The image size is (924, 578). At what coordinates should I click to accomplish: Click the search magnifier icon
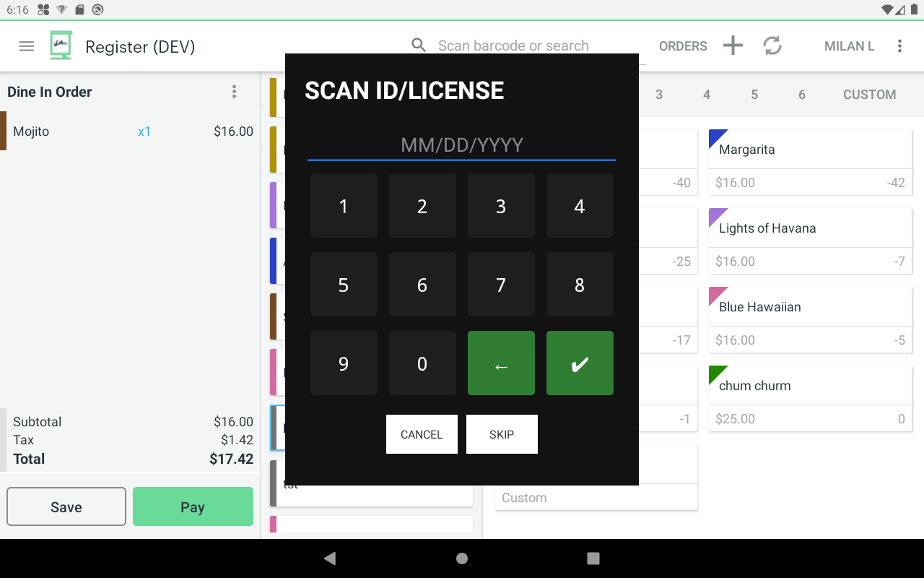pos(419,46)
